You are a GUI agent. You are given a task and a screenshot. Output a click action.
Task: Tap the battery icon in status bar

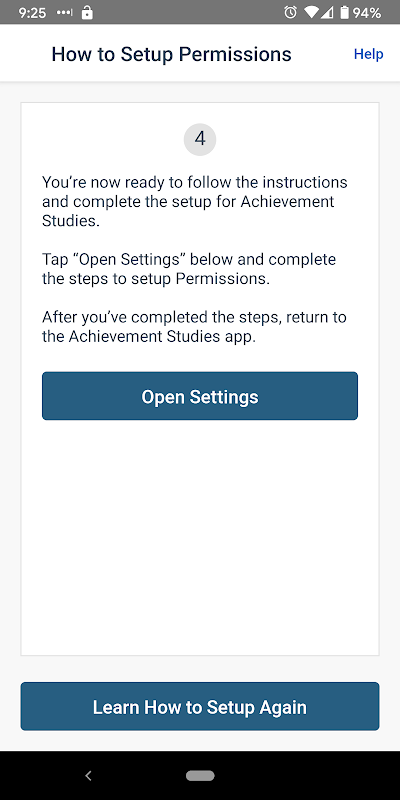click(x=345, y=12)
